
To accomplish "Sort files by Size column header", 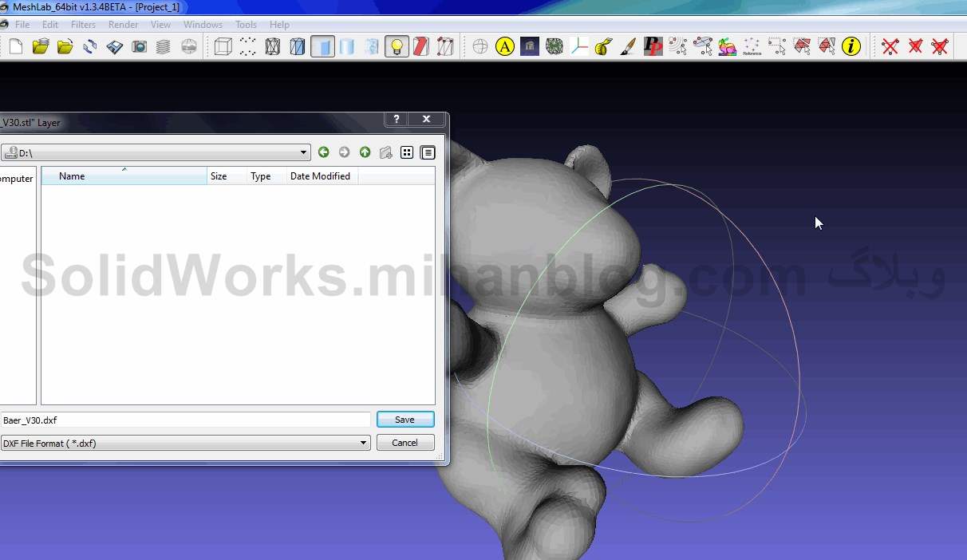I will (227, 176).
